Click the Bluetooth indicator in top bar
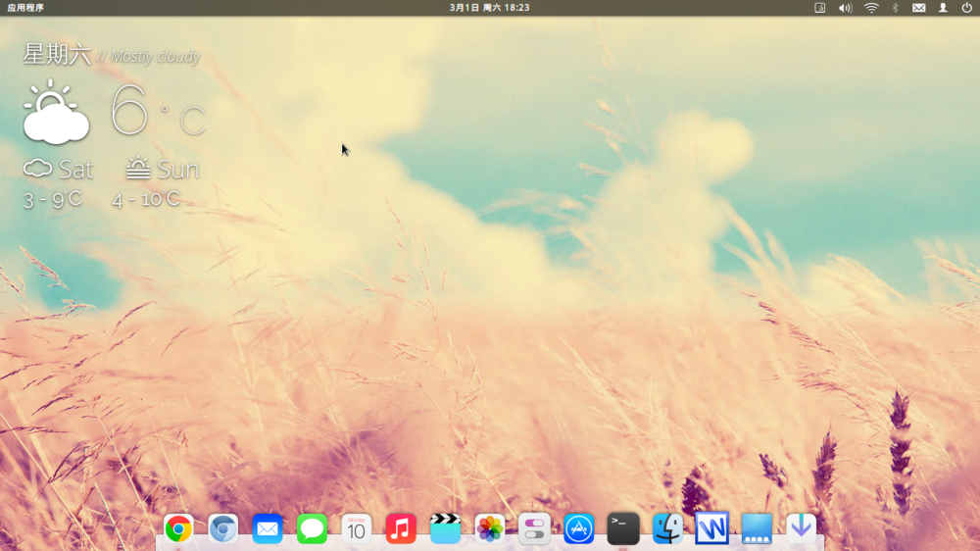This screenshot has width=980, height=551. pos(895,8)
